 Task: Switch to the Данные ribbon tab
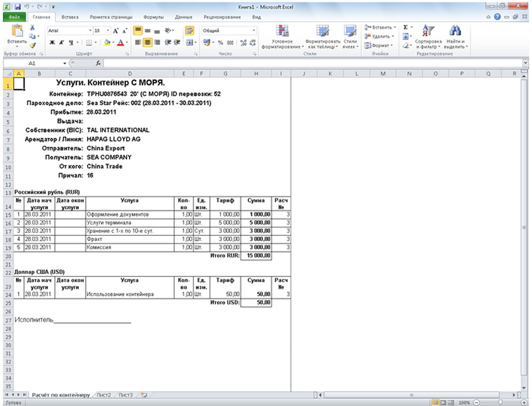click(184, 17)
